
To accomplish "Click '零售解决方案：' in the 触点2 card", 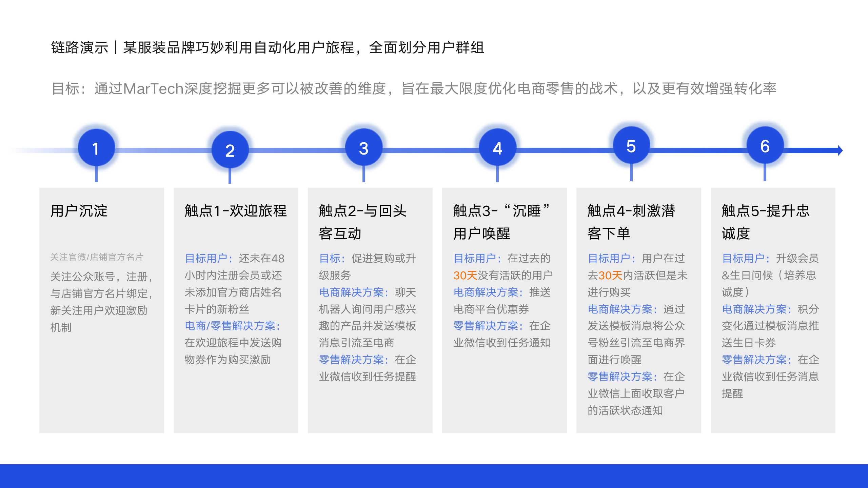I will (x=354, y=360).
